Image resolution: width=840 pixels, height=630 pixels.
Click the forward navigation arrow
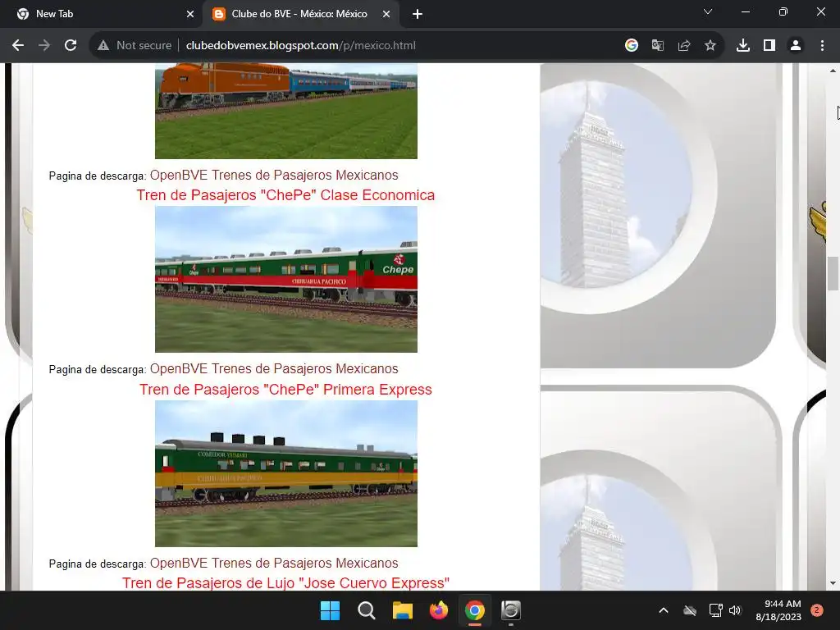[x=44, y=46]
